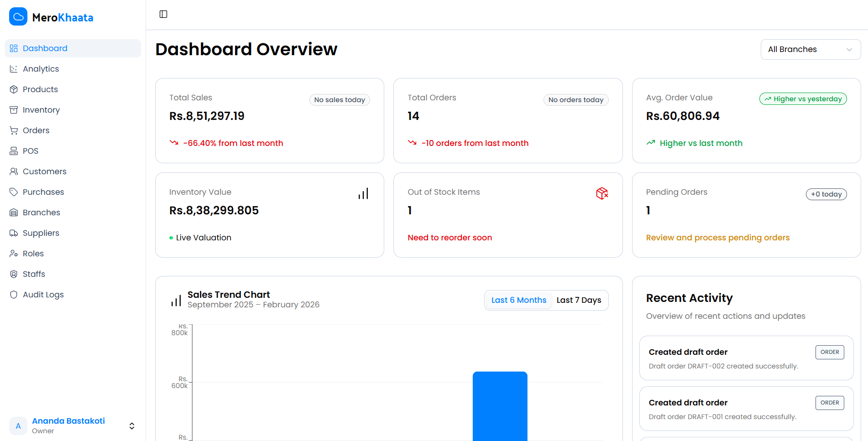868x441 pixels.
Task: Open the Purchases section
Action: 43,192
